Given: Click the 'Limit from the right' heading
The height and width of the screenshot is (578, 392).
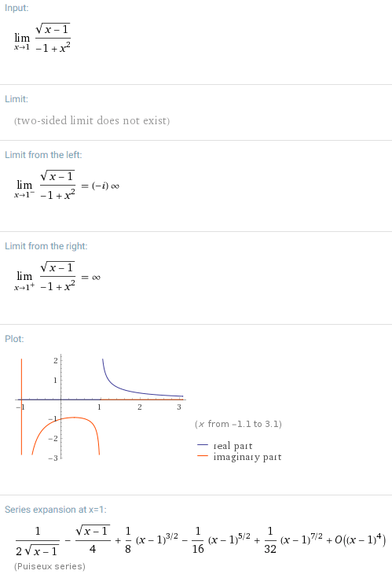Looking at the screenshot, I should pos(46,246).
